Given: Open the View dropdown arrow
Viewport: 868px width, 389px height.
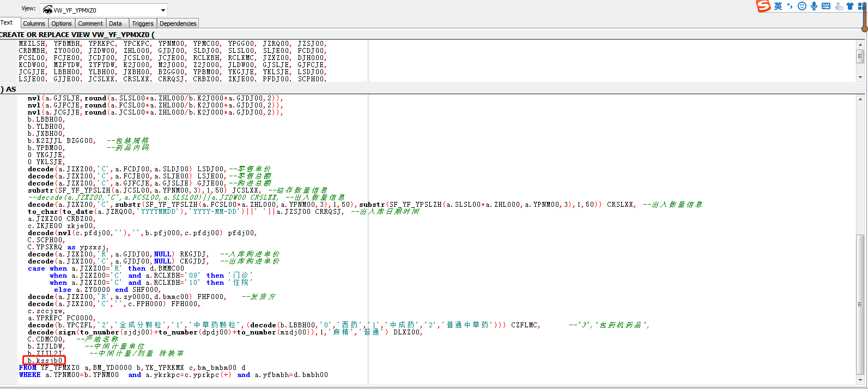Looking at the screenshot, I should pyautogui.click(x=163, y=10).
